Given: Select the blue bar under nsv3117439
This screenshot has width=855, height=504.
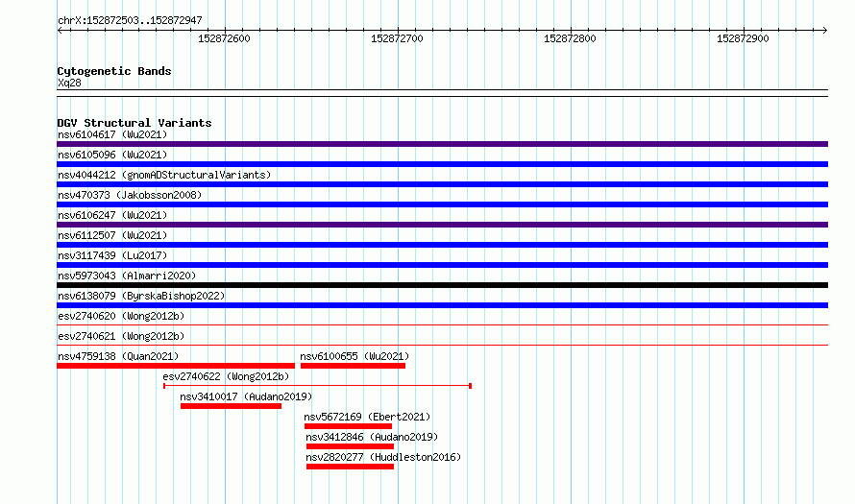Looking at the screenshot, I should [442, 265].
